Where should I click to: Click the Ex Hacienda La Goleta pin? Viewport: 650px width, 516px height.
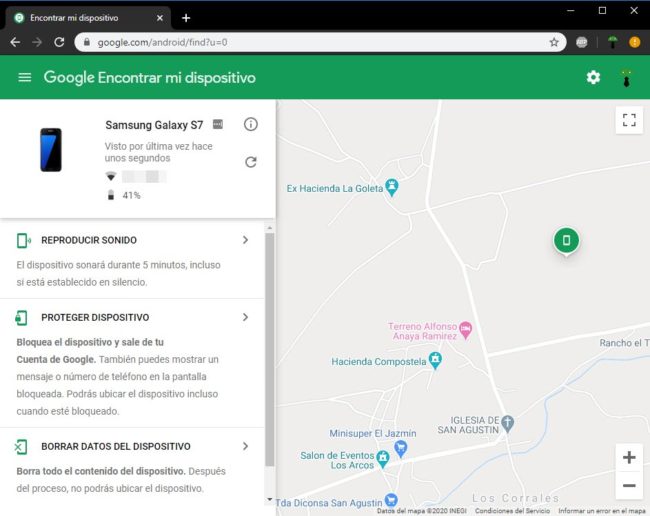pos(392,187)
